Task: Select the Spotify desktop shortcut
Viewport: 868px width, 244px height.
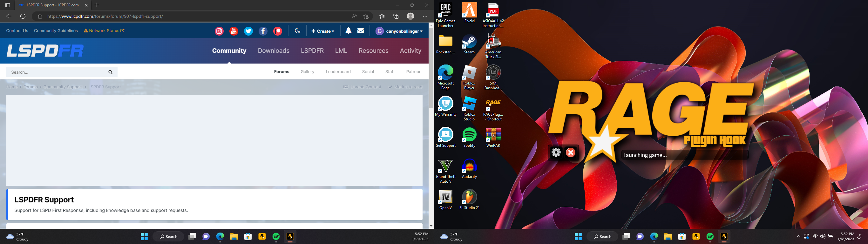Action: coord(469,138)
